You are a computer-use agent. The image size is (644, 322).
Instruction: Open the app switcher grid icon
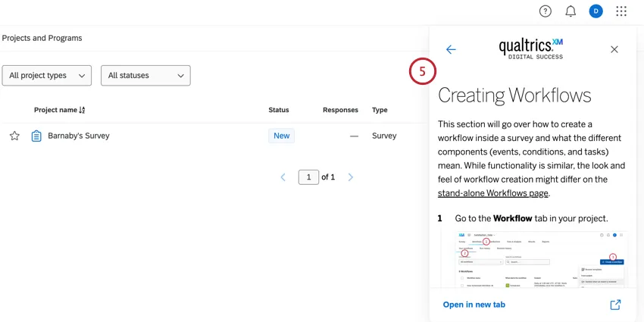click(621, 11)
